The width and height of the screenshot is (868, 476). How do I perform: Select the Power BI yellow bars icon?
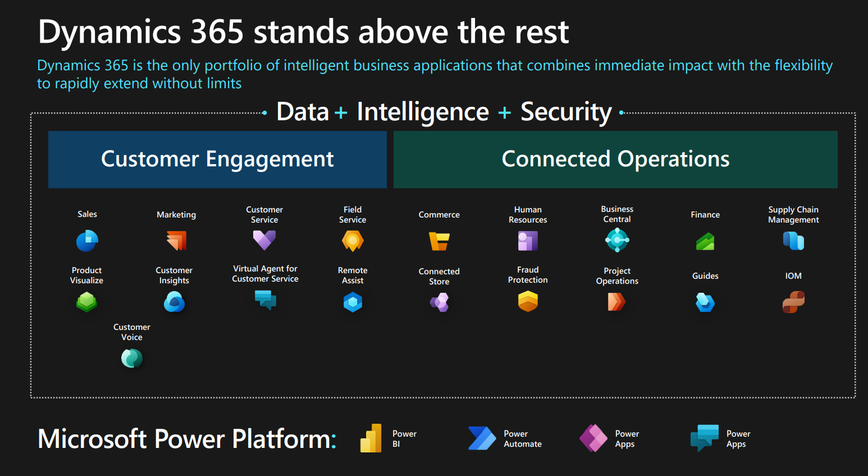pos(371,438)
